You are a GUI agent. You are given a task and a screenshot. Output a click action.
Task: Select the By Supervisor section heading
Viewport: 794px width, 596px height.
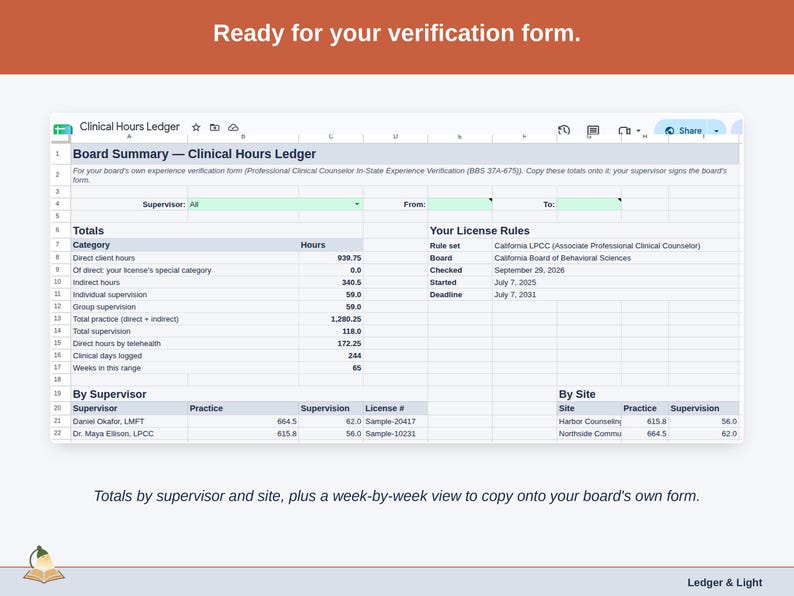(x=109, y=394)
